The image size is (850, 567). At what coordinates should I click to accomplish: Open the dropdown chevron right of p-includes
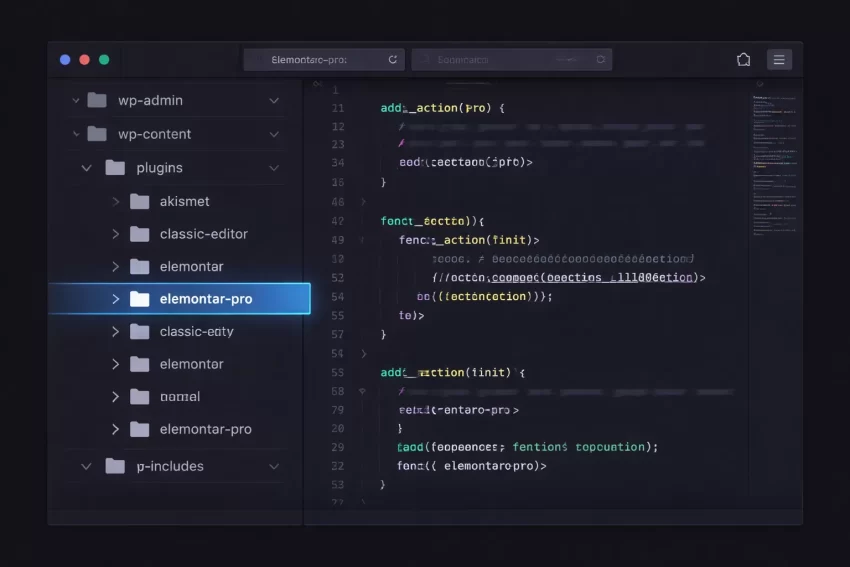click(274, 466)
